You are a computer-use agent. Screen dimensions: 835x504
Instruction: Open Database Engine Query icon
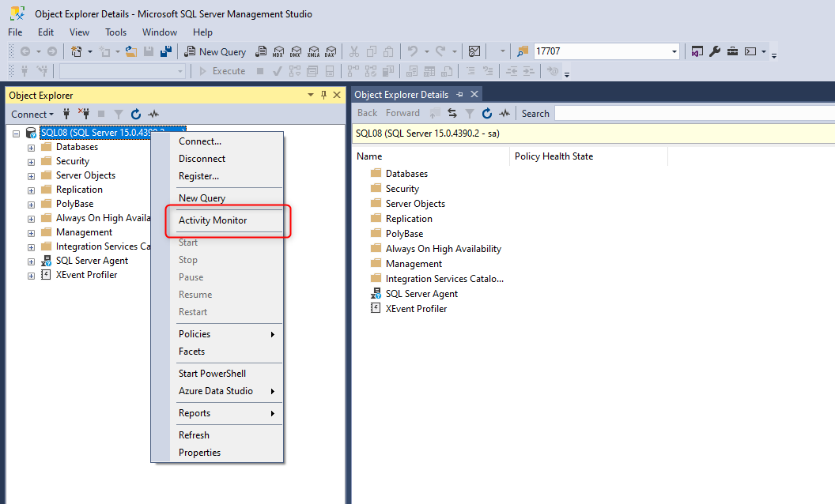point(261,51)
